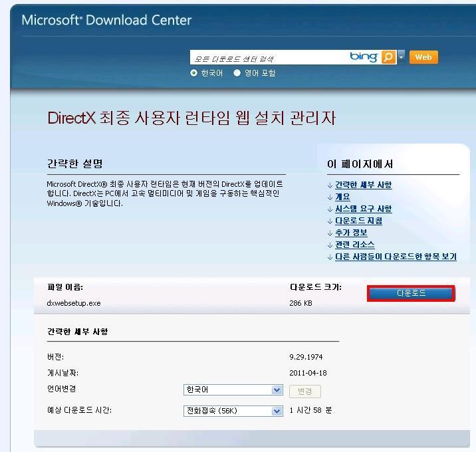The width and height of the screenshot is (476, 452).
Task: Select the 한국어 radio button
Action: point(193,73)
